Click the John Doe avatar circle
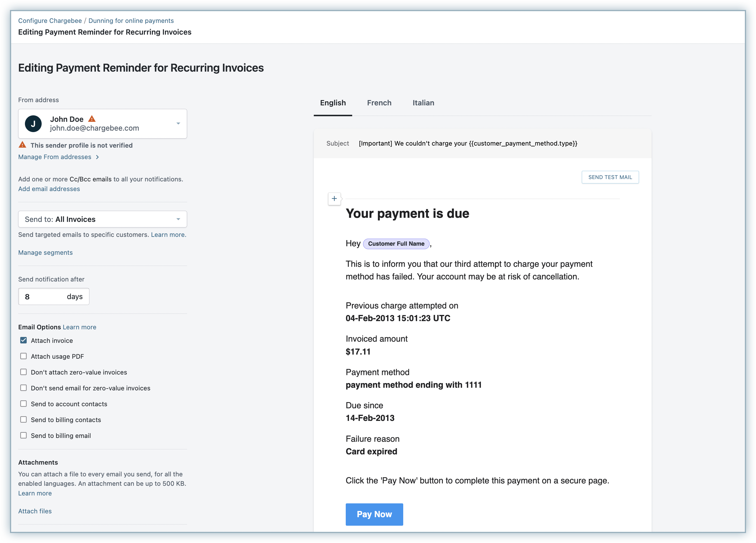The image size is (756, 543). point(33,124)
